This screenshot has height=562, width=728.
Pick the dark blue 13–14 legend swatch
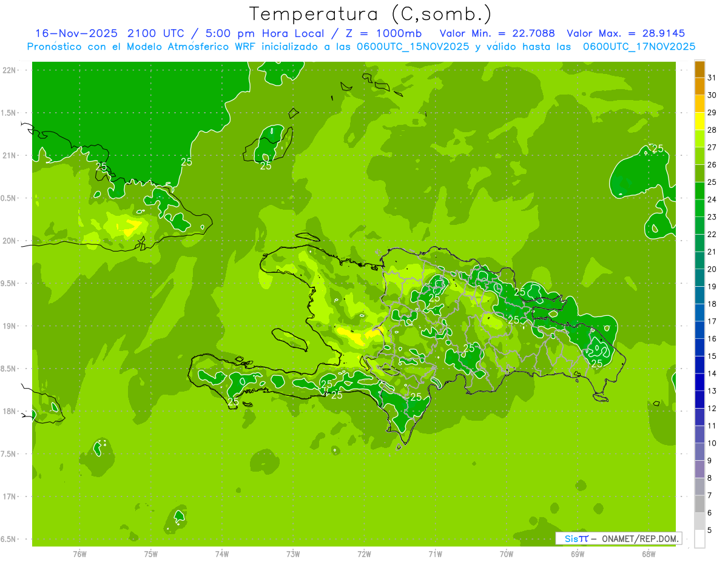pos(699,382)
